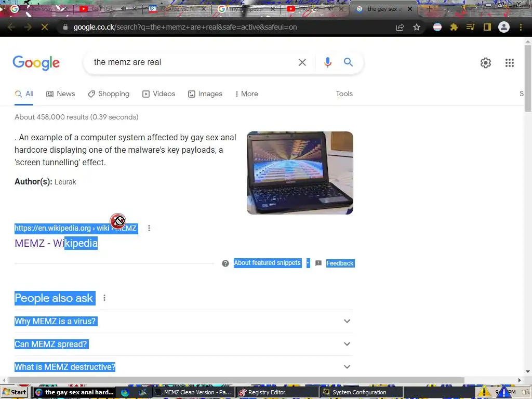The width and height of the screenshot is (532, 399).
Task: Open About featured snippets link
Action: pyautogui.click(x=267, y=263)
